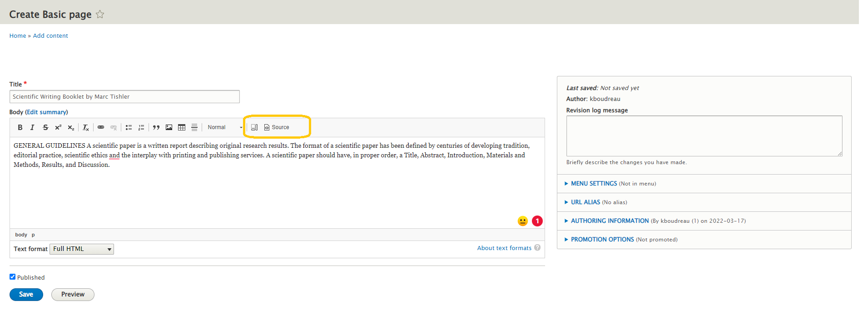Image resolution: width=868 pixels, height=311 pixels.
Task: Toggle bold formatting in the body editor
Action: click(x=20, y=127)
